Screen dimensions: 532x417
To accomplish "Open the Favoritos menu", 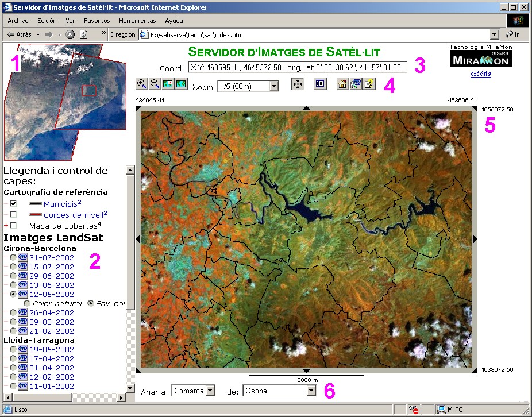I will point(97,21).
